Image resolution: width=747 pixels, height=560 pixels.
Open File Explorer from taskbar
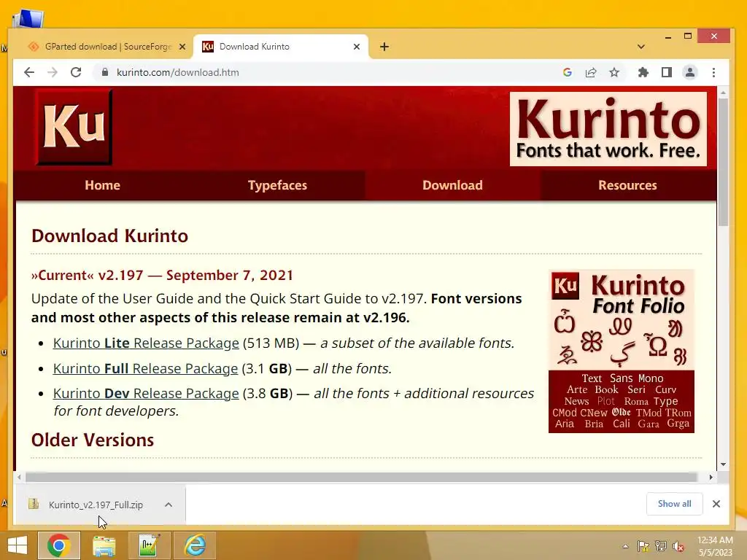[104, 545]
